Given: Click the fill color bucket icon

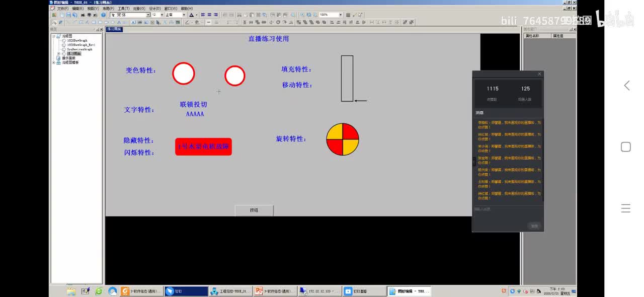Looking at the screenshot, I should tap(197, 22).
